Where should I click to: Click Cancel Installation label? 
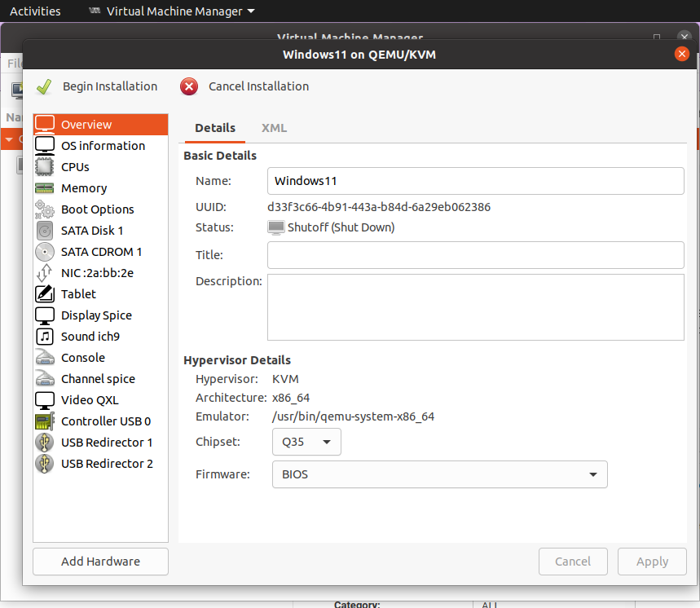[258, 86]
